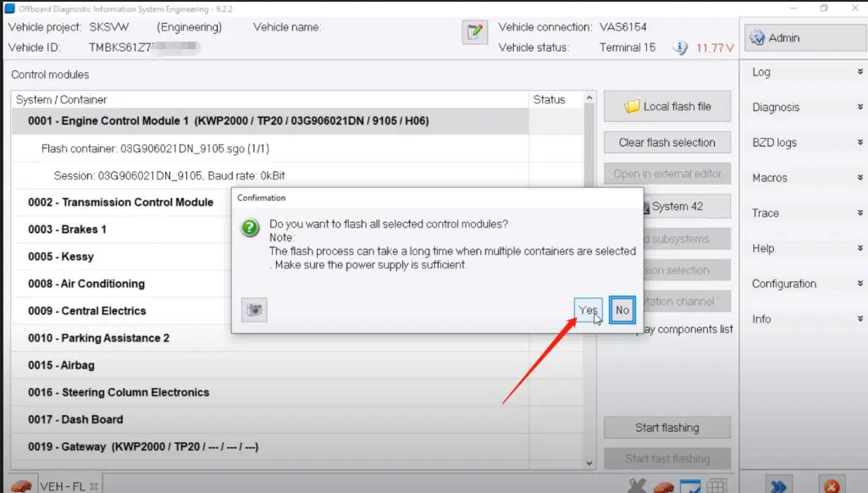This screenshot has width=868, height=493.
Task: Click the red X stop icon at bottom right
Action: pyautogui.click(x=831, y=485)
